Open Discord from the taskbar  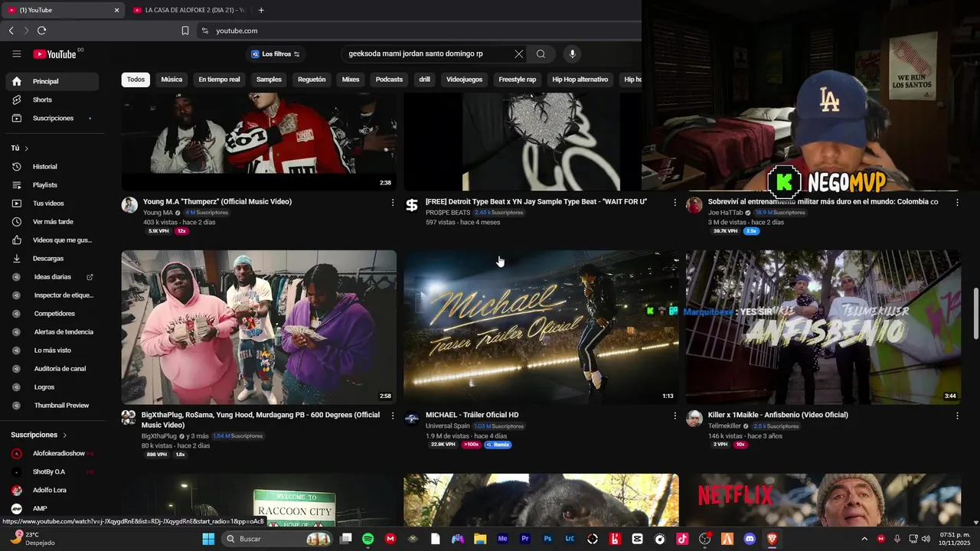click(x=750, y=539)
